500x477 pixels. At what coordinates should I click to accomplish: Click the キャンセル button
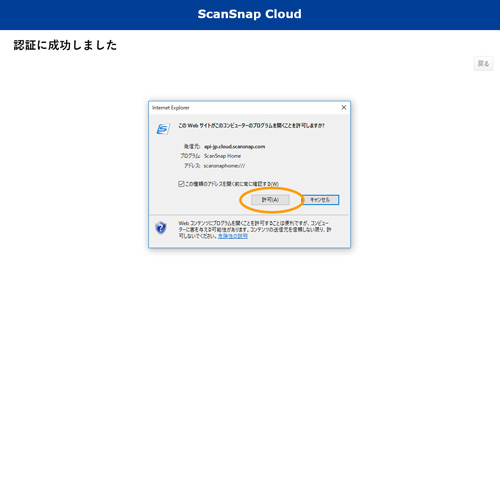(320, 200)
